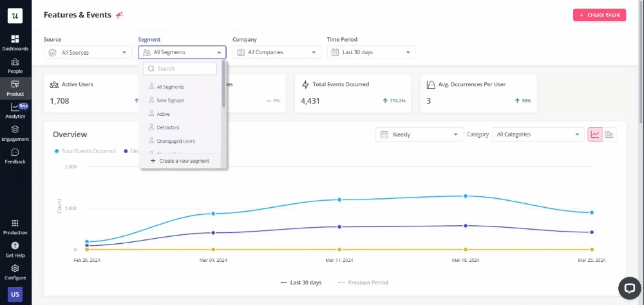
Task: Select New Signups segment option
Action: pos(171,100)
